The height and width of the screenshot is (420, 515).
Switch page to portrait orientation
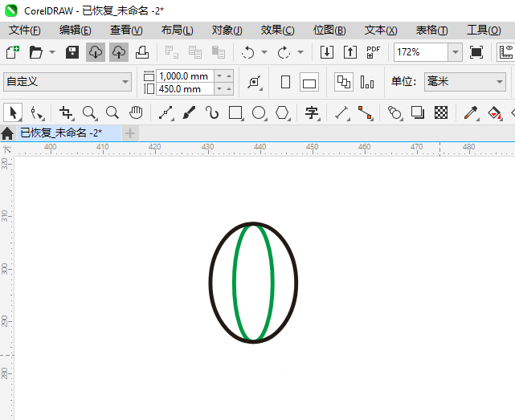point(285,82)
